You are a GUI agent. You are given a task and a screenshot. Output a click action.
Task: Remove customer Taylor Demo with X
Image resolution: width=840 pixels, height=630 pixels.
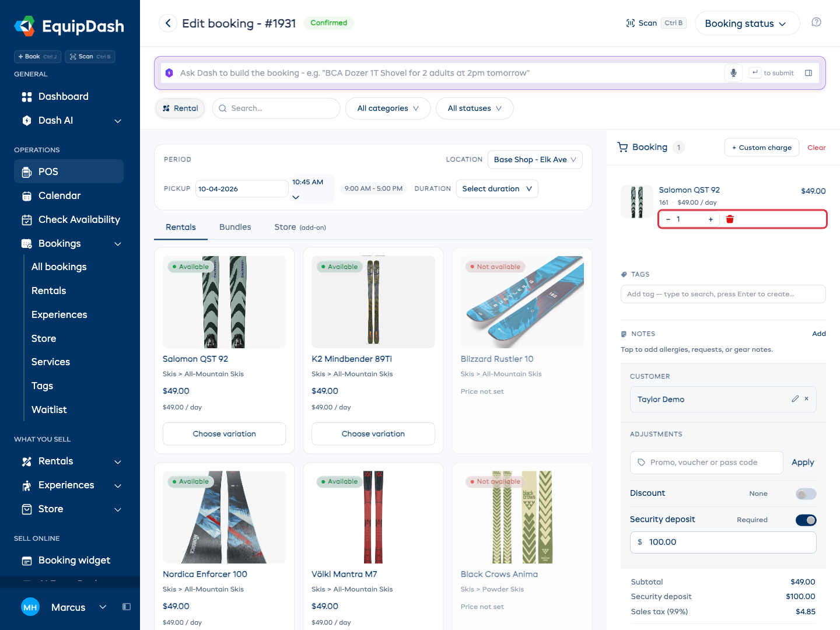point(807,399)
